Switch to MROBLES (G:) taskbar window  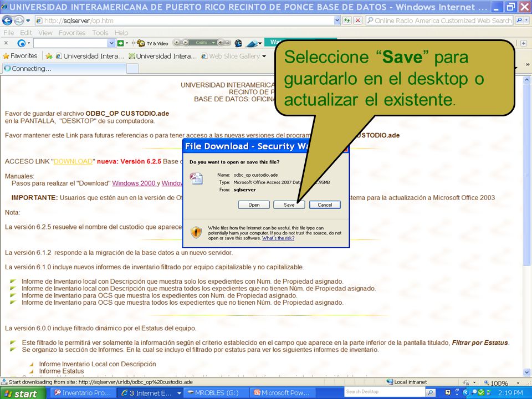[216, 393]
